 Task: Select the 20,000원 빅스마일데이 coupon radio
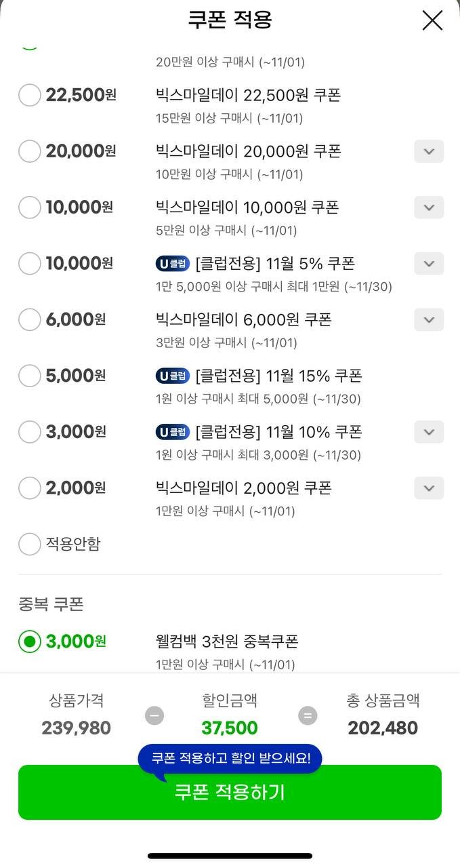[x=30, y=151]
